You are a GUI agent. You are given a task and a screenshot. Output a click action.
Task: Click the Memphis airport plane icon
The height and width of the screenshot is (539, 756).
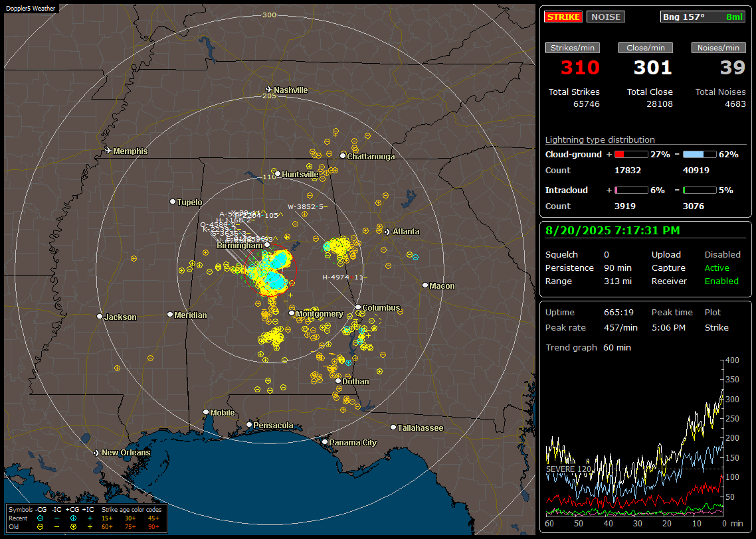[108, 151]
